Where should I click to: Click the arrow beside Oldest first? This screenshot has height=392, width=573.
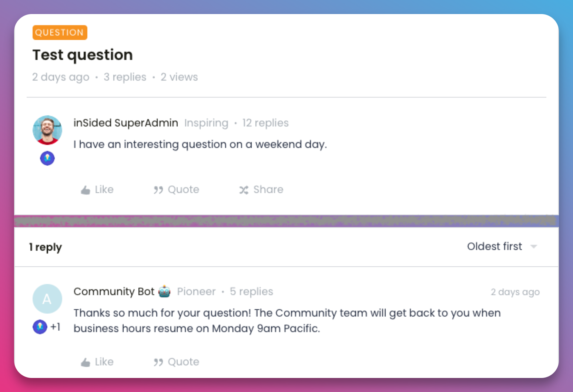tap(533, 247)
